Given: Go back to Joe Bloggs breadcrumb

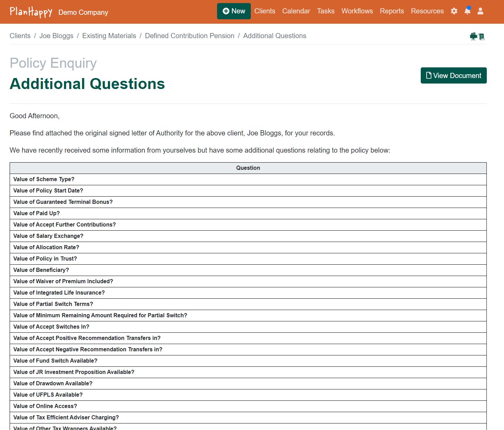Looking at the screenshot, I should tap(56, 36).
